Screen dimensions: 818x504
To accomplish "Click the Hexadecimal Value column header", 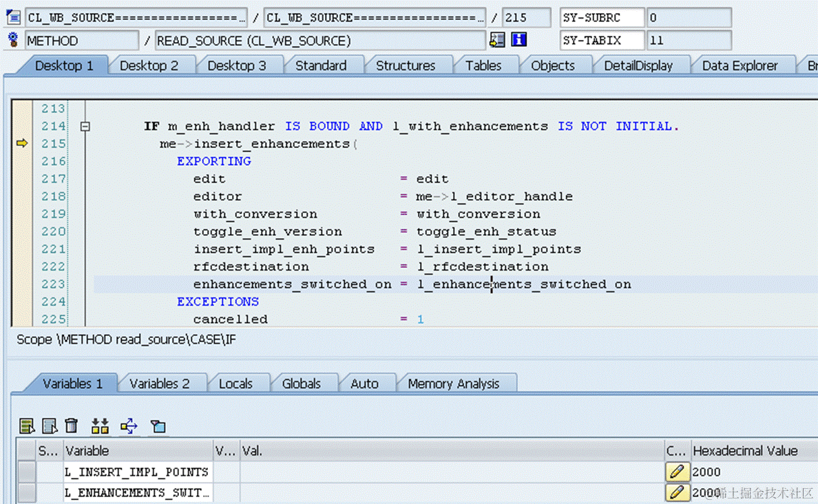I will pos(755,451).
